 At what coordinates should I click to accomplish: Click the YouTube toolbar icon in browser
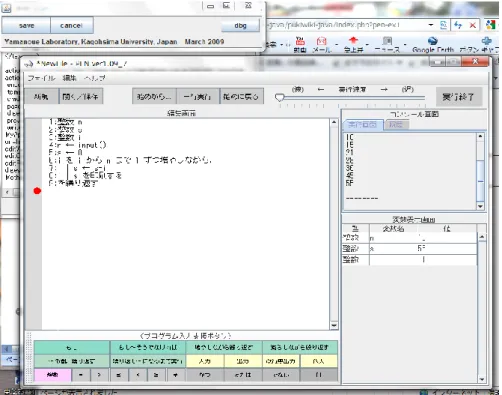point(300,41)
